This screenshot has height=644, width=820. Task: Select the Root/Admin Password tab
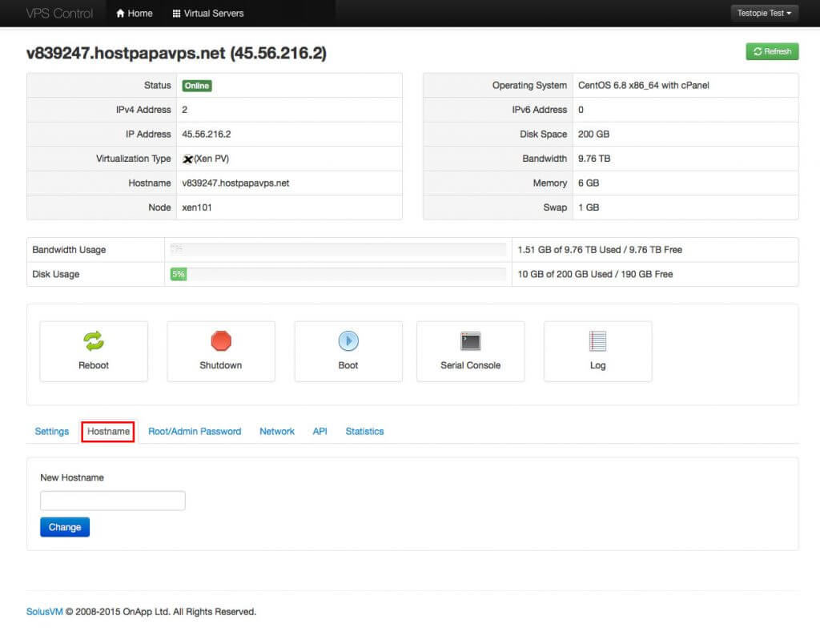(195, 431)
